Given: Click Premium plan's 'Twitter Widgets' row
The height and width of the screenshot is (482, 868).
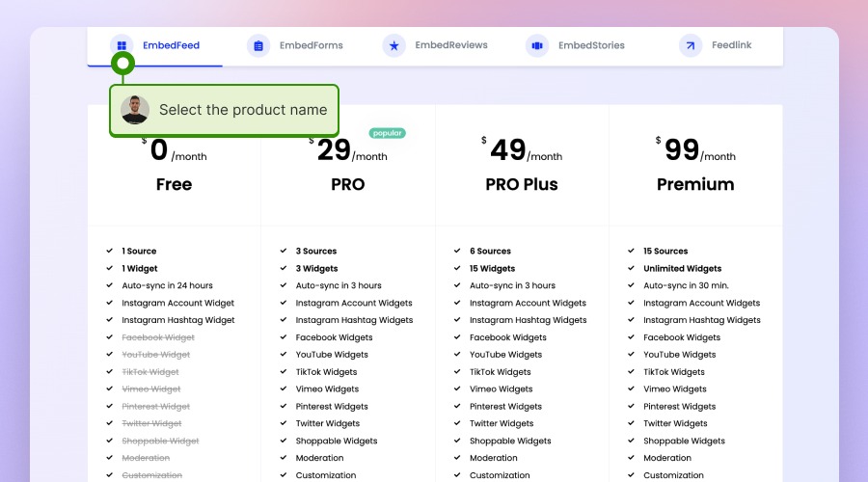Looking at the screenshot, I should [667, 423].
